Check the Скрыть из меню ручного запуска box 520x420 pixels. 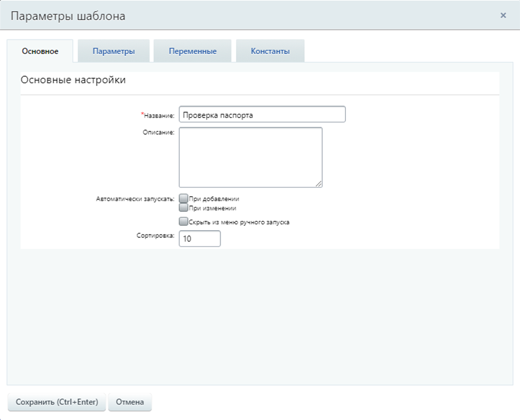point(183,222)
